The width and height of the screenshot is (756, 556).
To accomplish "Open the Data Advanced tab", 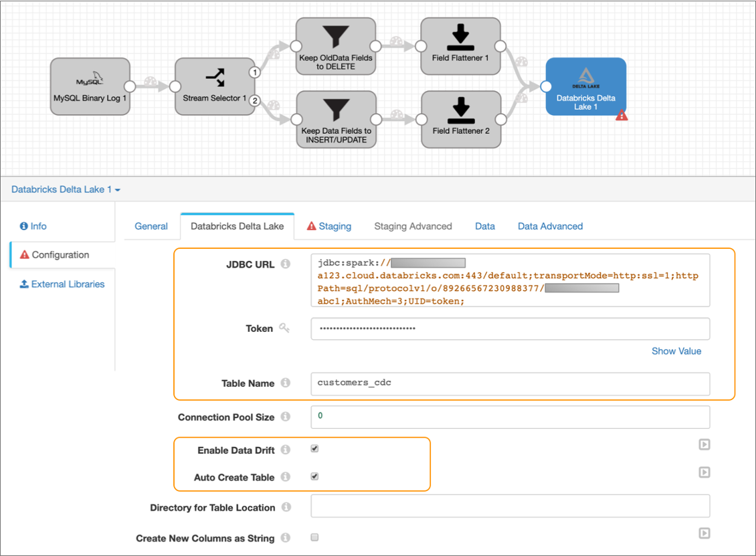I will (550, 226).
